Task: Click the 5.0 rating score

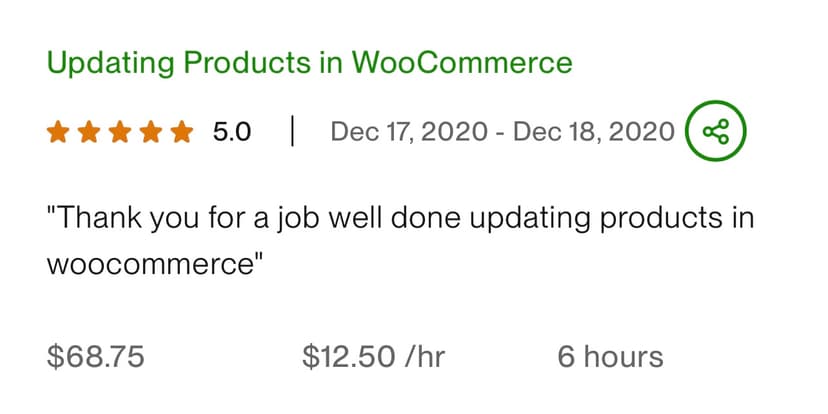Action: (x=232, y=132)
